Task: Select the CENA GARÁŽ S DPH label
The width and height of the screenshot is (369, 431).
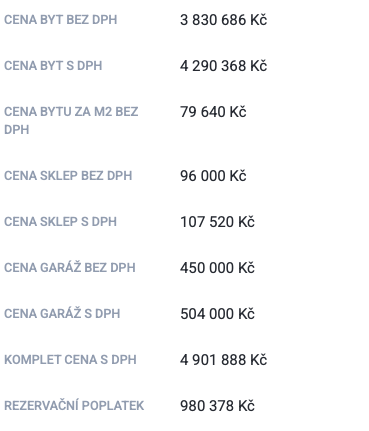Action: click(x=62, y=313)
